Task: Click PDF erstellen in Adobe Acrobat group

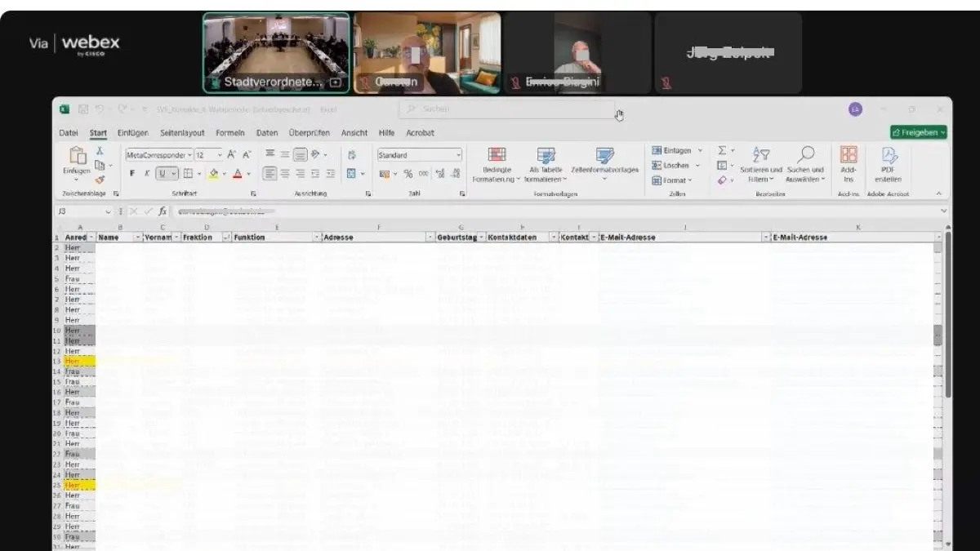Action: (x=889, y=165)
